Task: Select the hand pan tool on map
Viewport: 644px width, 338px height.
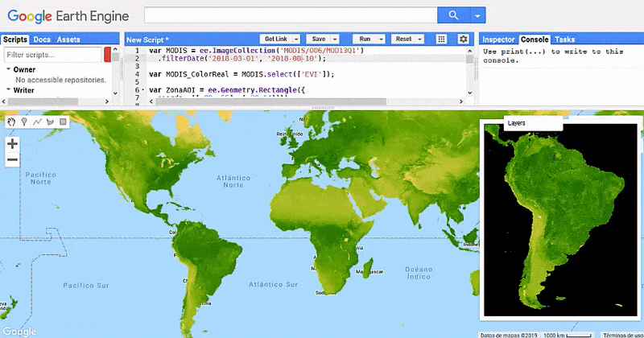Action: 11,122
